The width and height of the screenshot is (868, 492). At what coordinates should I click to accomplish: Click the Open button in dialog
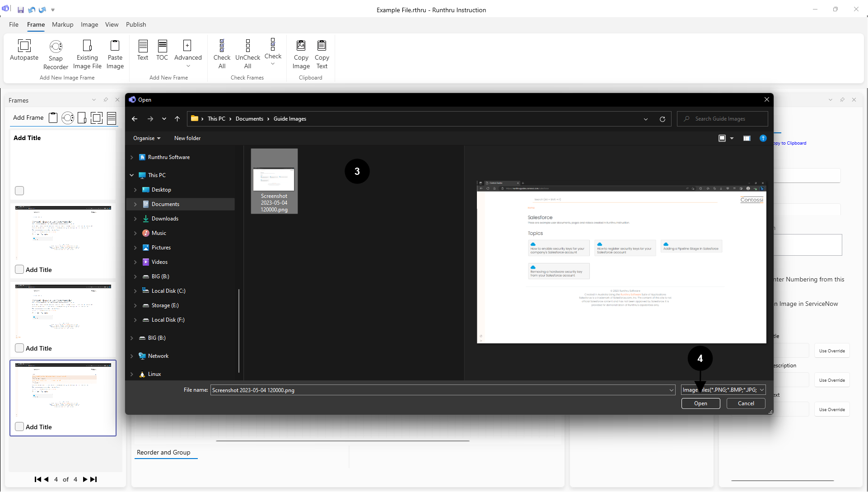pyautogui.click(x=700, y=403)
